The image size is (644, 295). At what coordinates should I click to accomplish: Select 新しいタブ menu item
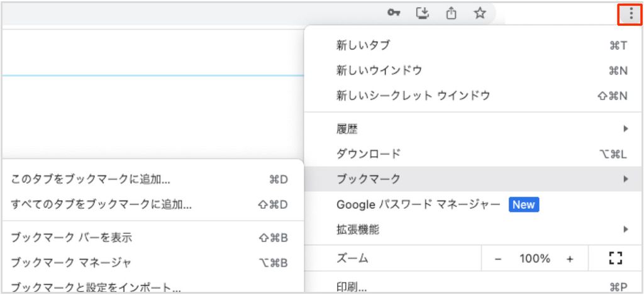point(474,45)
